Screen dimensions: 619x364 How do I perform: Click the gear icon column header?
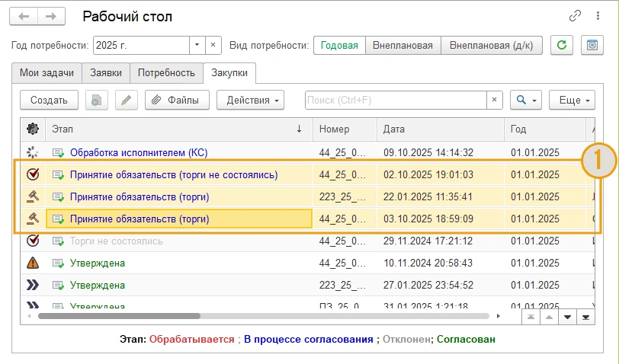tap(33, 129)
